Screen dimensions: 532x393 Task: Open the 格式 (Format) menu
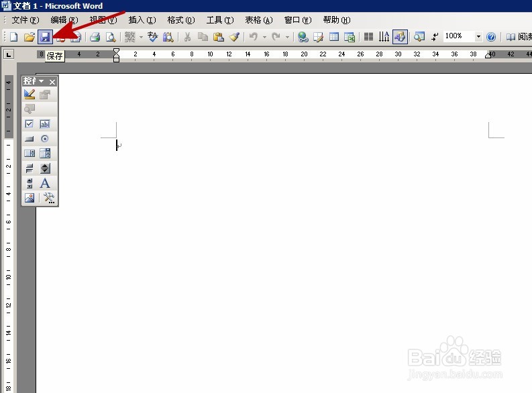[181, 20]
